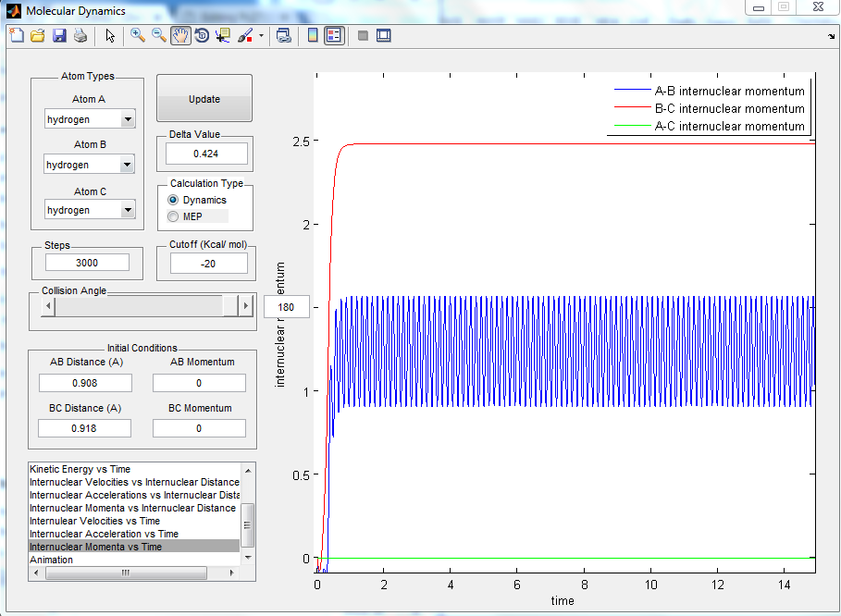Viewport: 841px width, 616px height.
Task: Activate the Rotate 3D tool
Action: (202, 36)
